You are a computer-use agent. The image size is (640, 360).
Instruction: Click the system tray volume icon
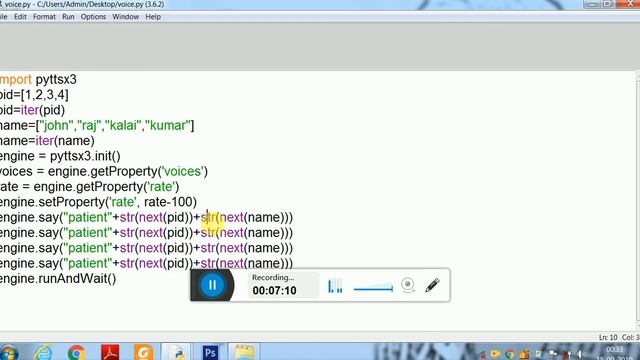click(x=580, y=354)
